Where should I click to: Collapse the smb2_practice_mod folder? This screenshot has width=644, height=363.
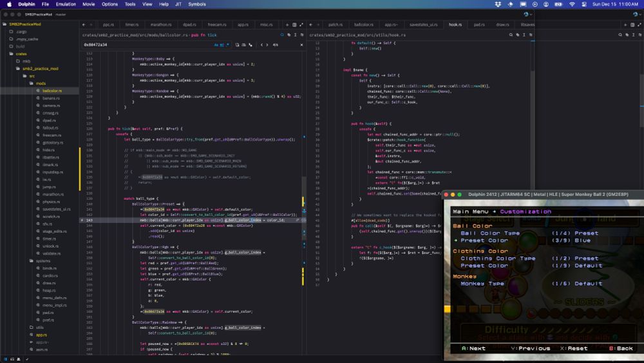pyautogui.click(x=40, y=68)
